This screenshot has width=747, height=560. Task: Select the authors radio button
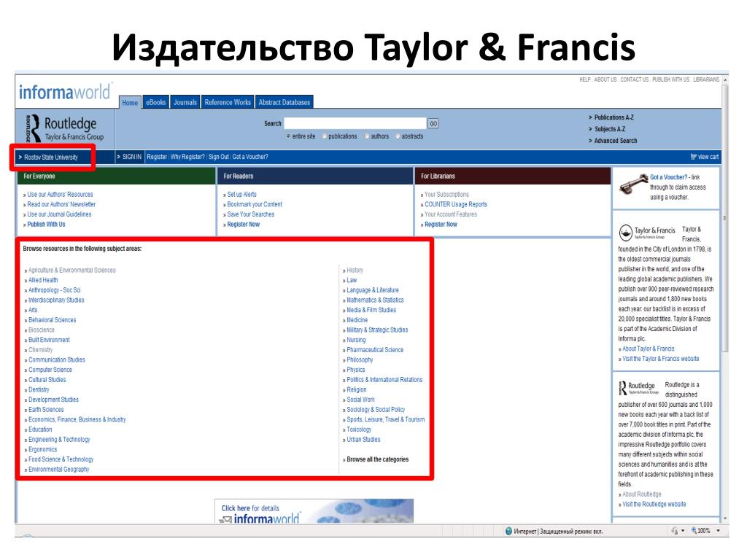point(367,136)
